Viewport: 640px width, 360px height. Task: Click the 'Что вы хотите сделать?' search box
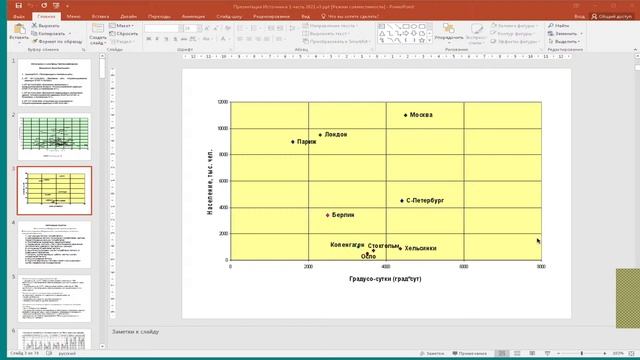350,17
